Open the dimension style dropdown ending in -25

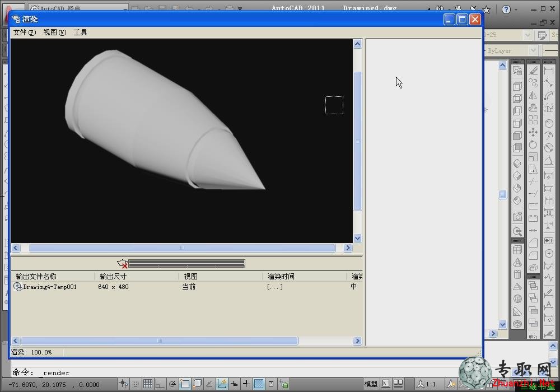pyautogui.click(x=528, y=35)
